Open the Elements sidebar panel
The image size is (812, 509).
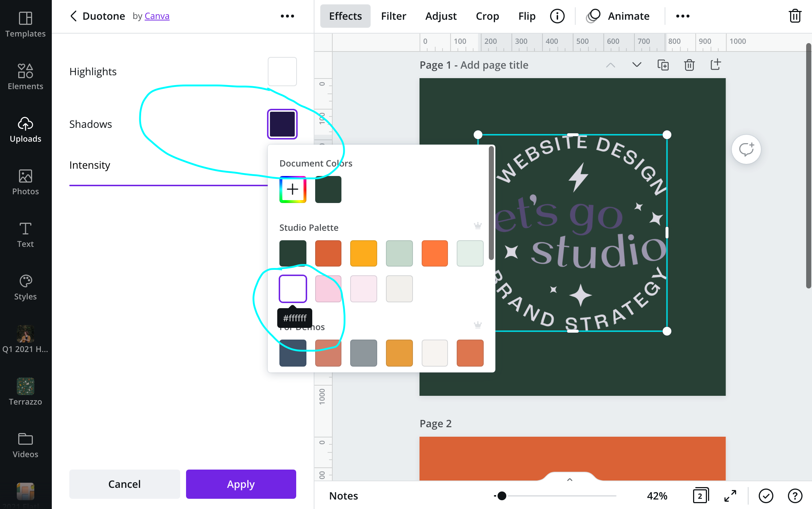click(x=25, y=77)
